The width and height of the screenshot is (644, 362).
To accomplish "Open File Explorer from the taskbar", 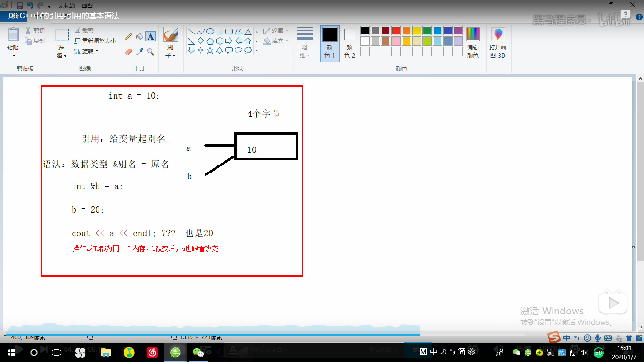I will 106,352.
